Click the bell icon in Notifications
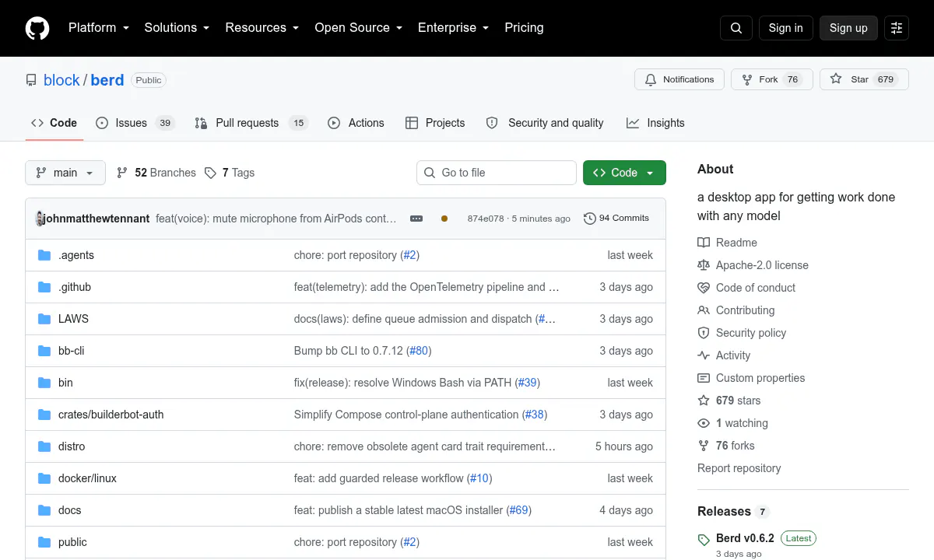The image size is (934, 560). coord(651,79)
